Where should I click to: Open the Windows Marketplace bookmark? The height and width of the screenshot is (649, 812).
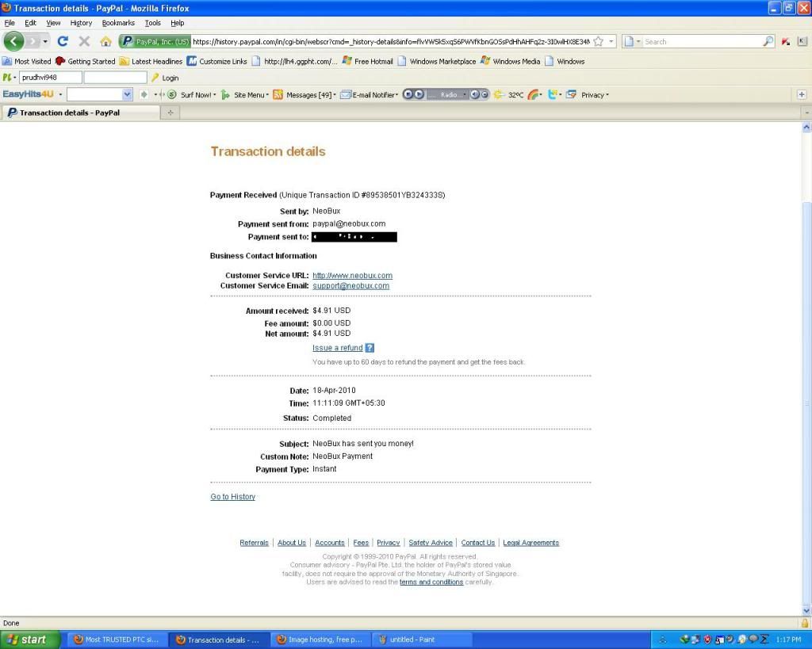pos(437,61)
